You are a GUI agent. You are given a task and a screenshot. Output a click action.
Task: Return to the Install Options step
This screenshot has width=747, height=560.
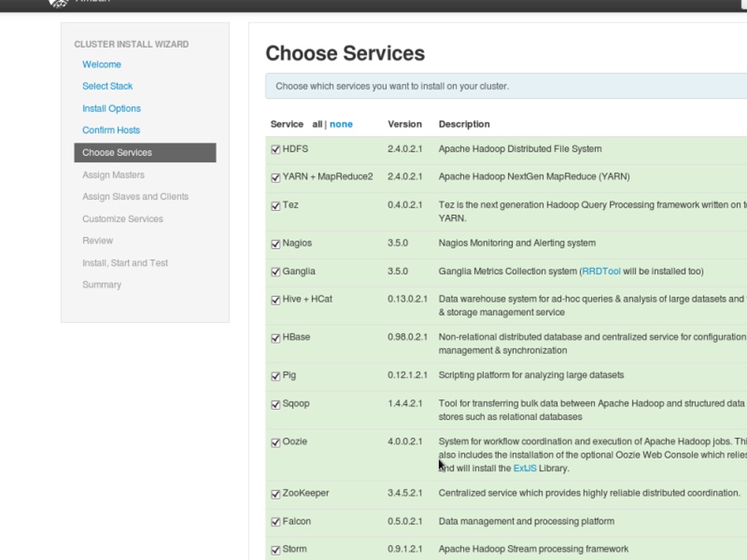[x=111, y=109]
